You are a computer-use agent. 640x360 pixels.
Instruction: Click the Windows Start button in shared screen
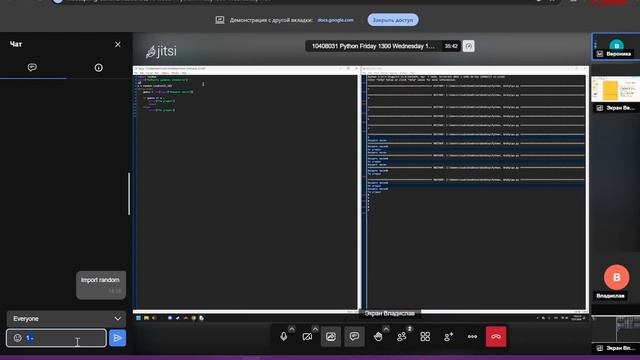[138, 318]
